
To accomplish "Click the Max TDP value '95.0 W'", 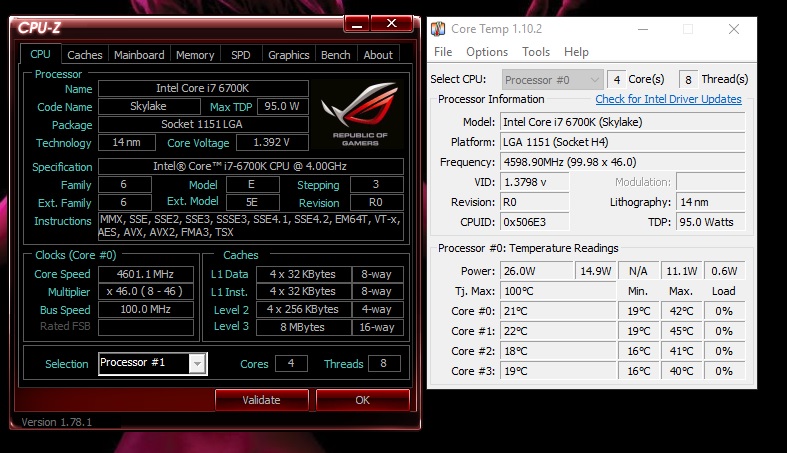I will [283, 106].
